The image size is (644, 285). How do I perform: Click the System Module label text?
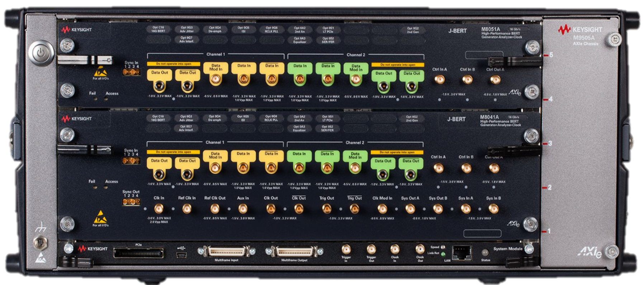pyautogui.click(x=507, y=248)
